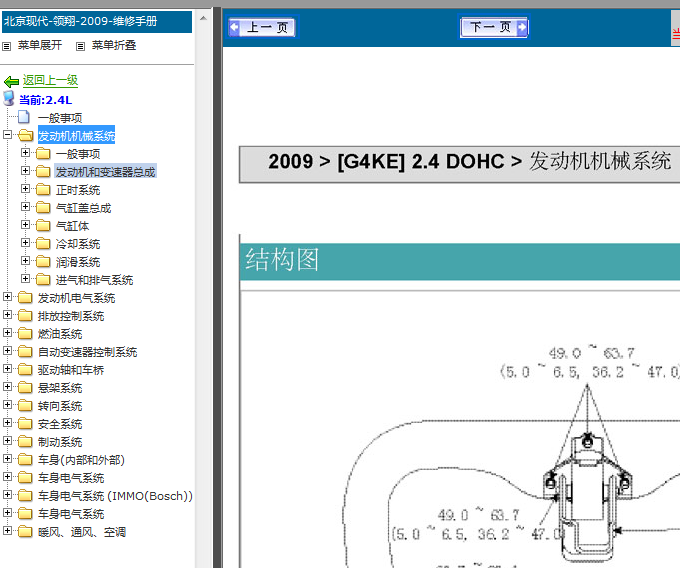This screenshot has height=568, width=680.
Task: Expand the 悬架系统 folder
Action: (x=7, y=386)
